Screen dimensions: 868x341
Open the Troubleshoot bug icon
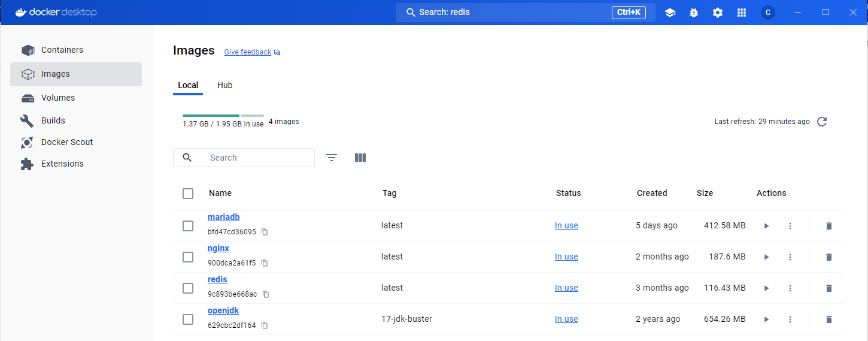coord(694,13)
